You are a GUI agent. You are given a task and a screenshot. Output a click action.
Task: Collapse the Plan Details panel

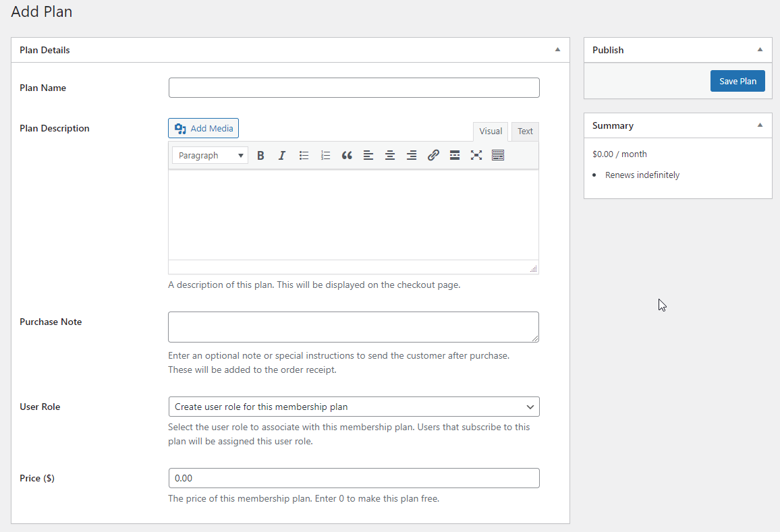click(557, 49)
